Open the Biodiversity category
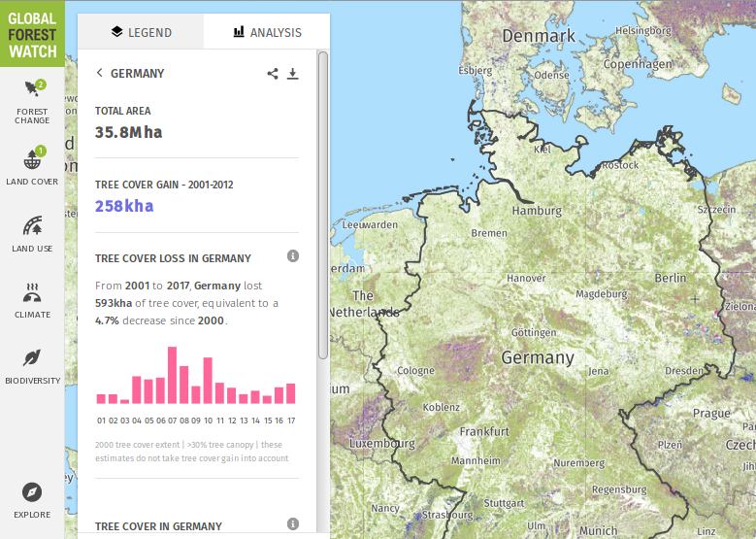The image size is (756, 539). [32, 365]
